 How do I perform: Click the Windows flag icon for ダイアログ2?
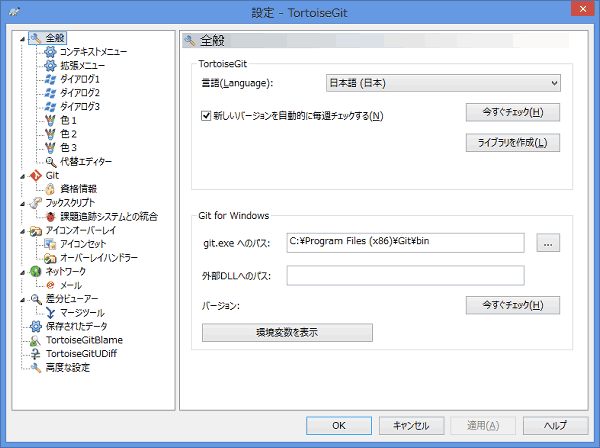click(x=50, y=93)
